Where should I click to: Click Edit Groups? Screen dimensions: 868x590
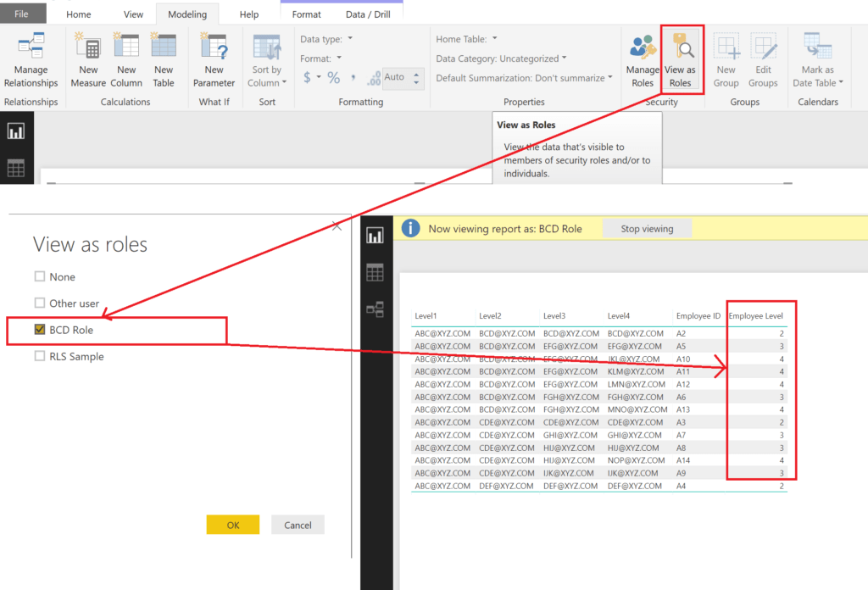tap(763, 59)
